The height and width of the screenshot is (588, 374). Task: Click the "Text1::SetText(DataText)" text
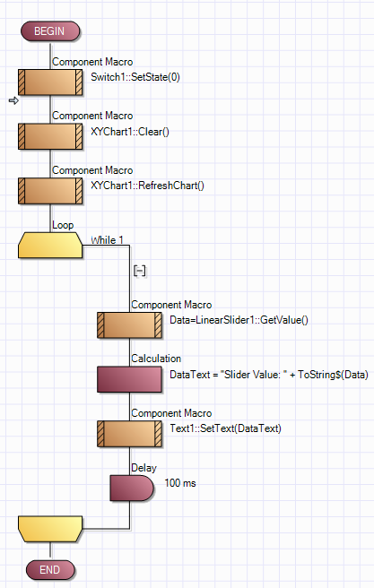(x=225, y=428)
